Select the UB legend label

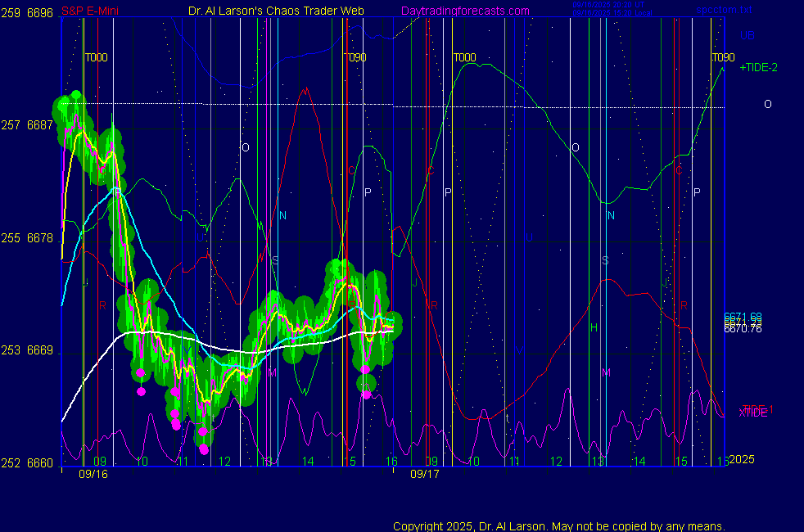tap(748, 35)
